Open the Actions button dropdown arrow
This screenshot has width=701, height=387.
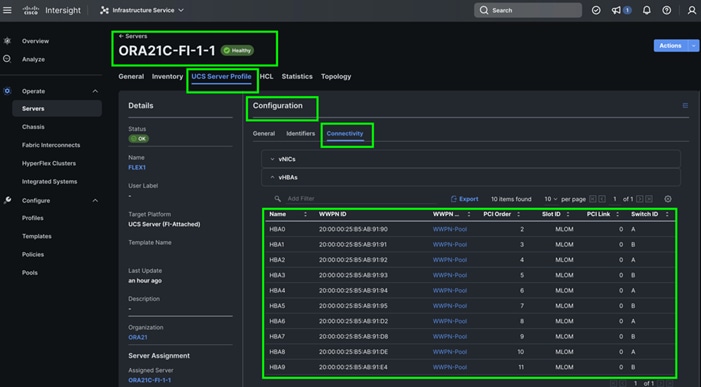[x=693, y=46]
